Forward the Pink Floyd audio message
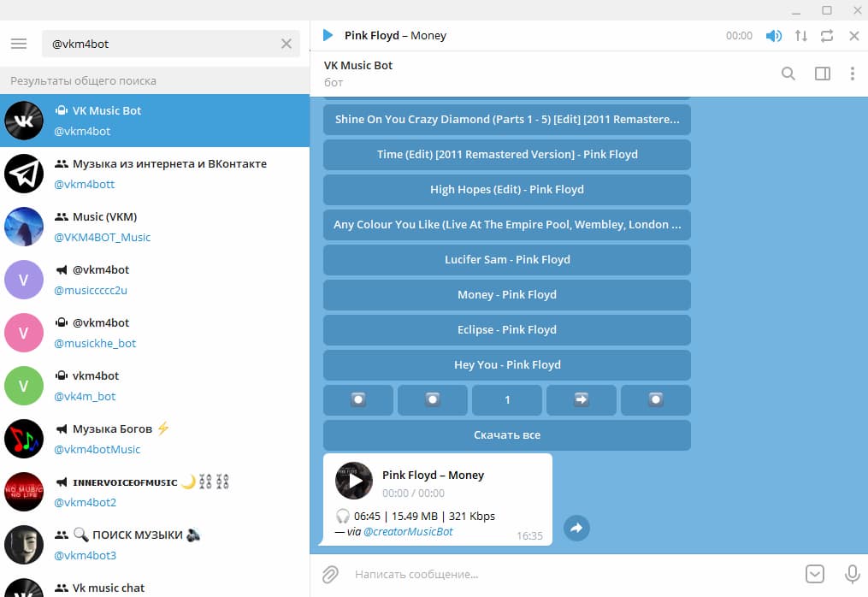The width and height of the screenshot is (868, 597). 576,529
